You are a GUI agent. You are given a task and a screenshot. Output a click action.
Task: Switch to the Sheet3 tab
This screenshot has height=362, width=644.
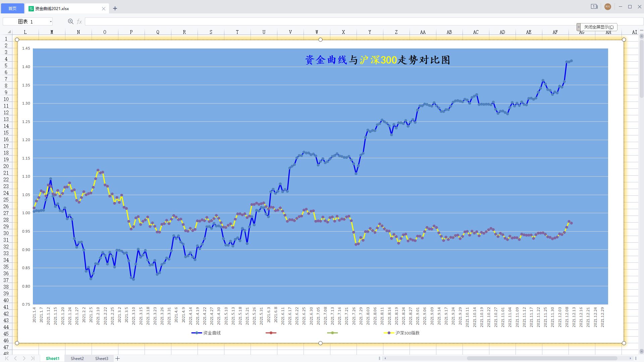point(102,358)
